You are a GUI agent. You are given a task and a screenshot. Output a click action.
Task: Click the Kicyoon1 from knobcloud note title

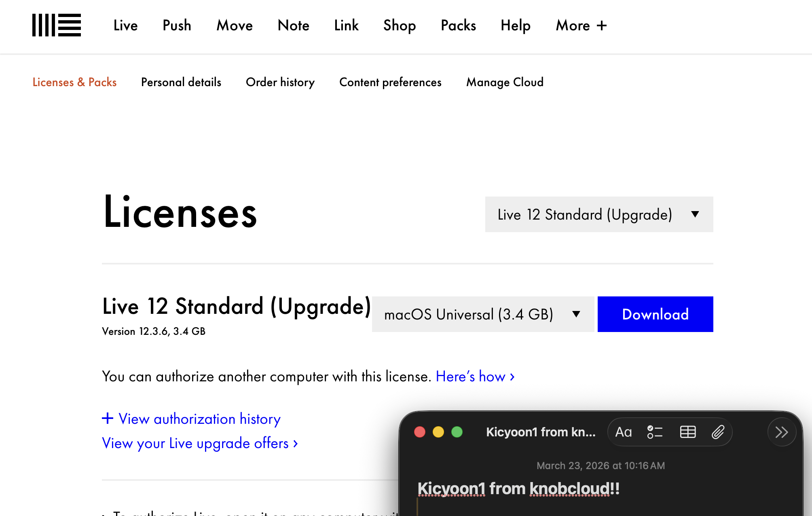click(x=518, y=489)
